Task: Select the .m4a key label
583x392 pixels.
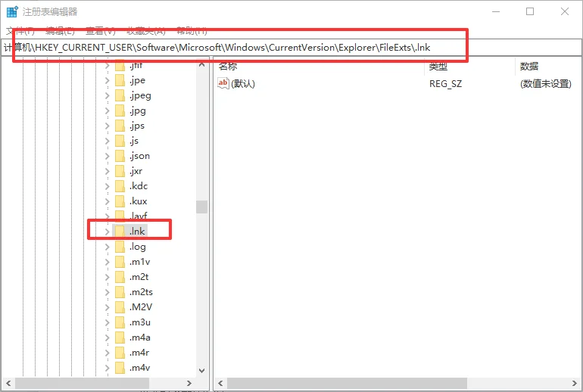Action: (x=140, y=338)
